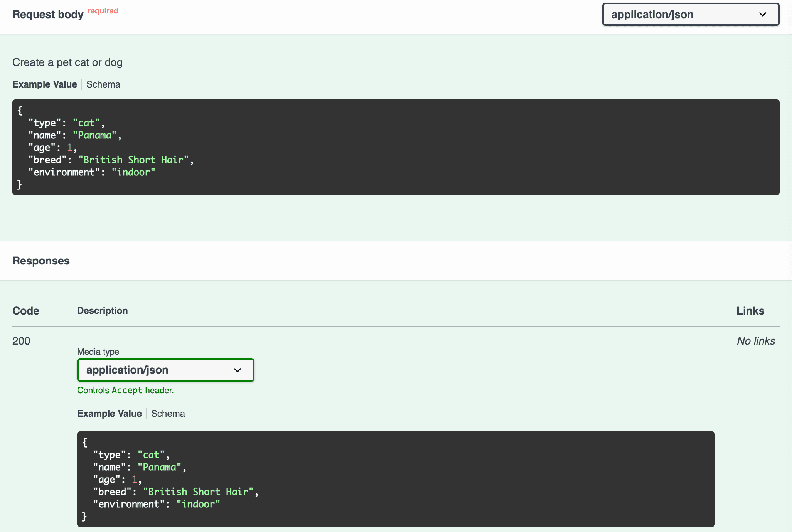The height and width of the screenshot is (532, 792).
Task: Open the response Media type application/json dropdown
Action: 165,370
